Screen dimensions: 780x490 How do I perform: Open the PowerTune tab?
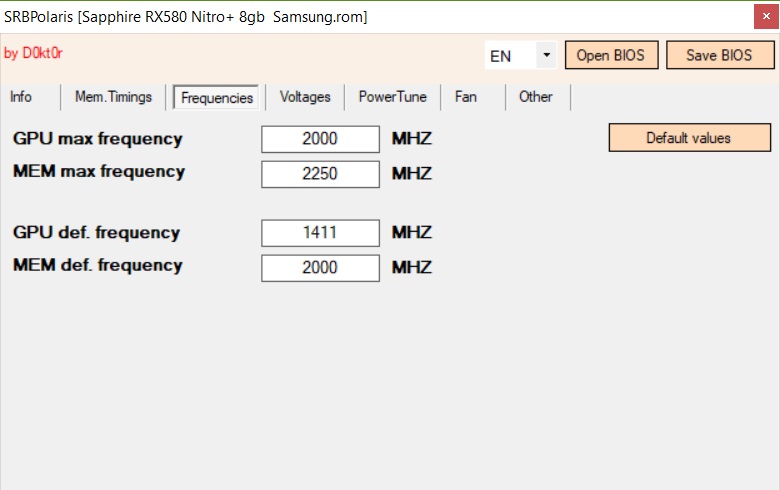[x=392, y=97]
